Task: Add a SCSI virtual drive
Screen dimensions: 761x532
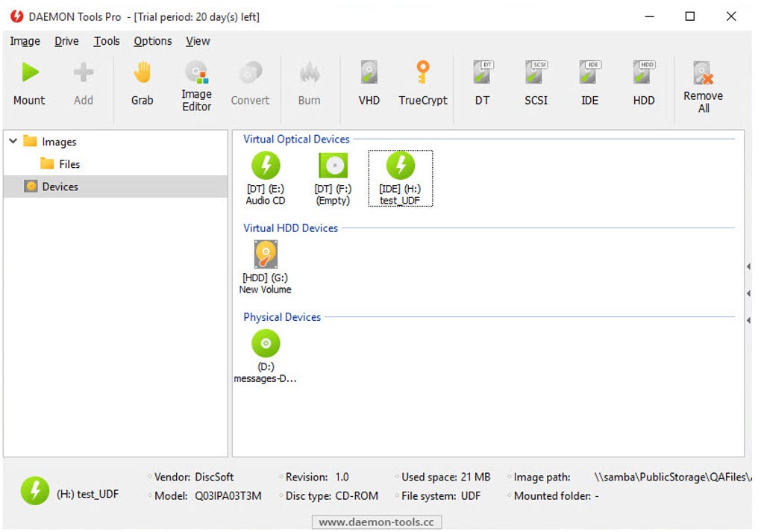Action: pos(536,84)
